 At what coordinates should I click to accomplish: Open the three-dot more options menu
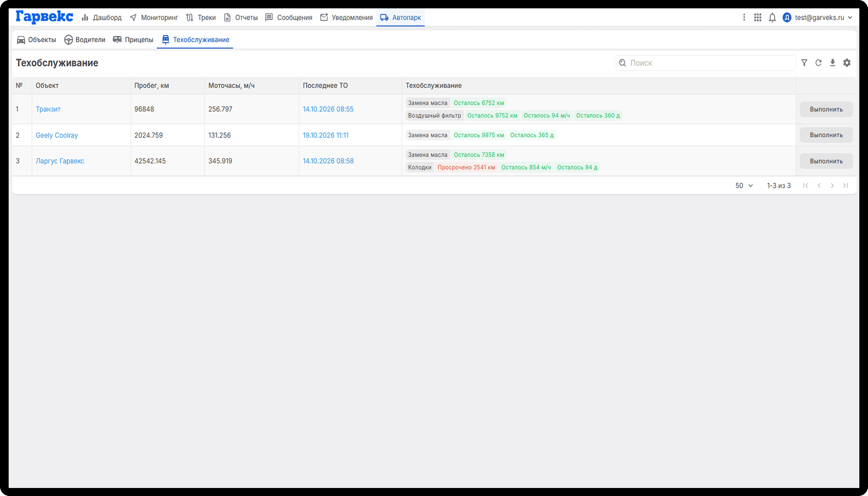tap(744, 17)
